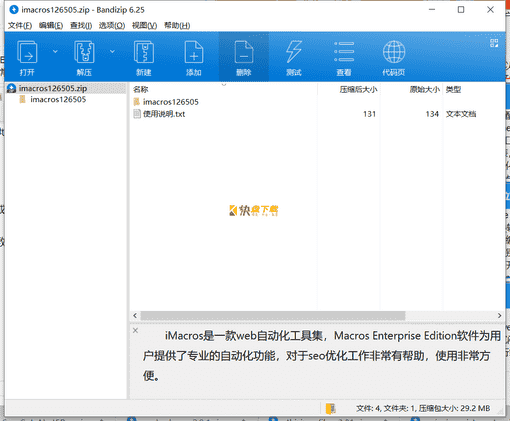510x421 pixels.
Task: Click the zip icon beside imacros126505.zip in tree
Action: (x=11, y=88)
